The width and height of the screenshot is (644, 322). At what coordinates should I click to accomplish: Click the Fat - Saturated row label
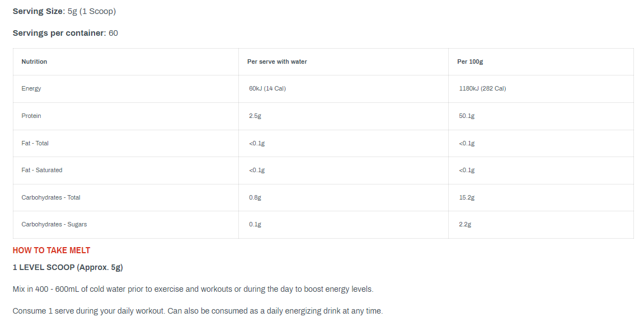pyautogui.click(x=42, y=170)
